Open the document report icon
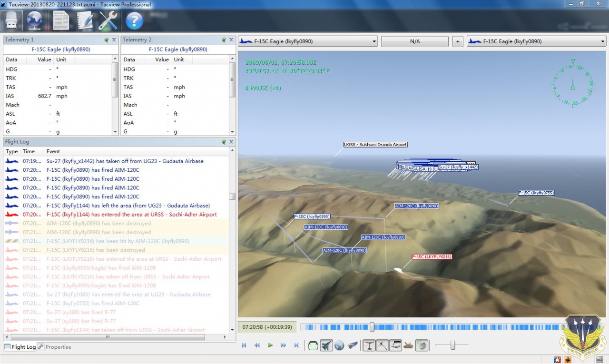This screenshot has width=609, height=364. point(60,20)
